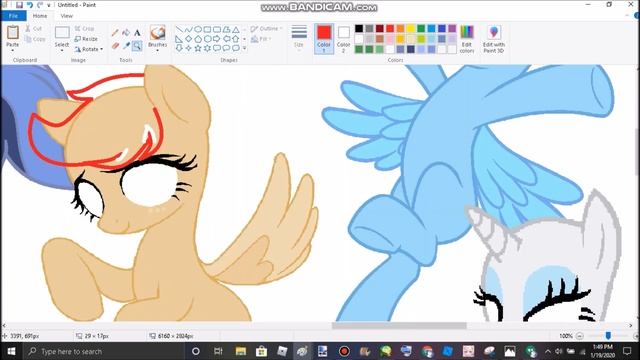This screenshot has height=360, width=640.
Task: Select the Pencil tool
Action: [x=116, y=33]
